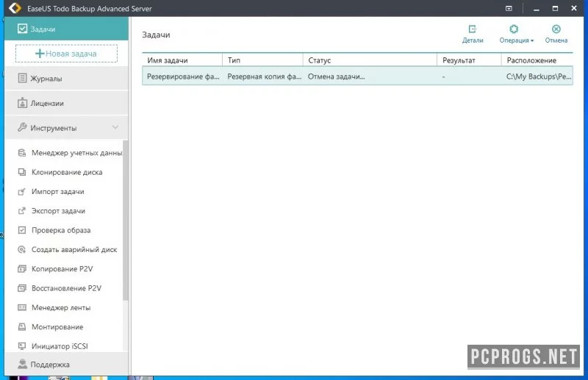Screen dimensions: 588x380
Task: Click the Новая задача button
Action: click(x=66, y=54)
